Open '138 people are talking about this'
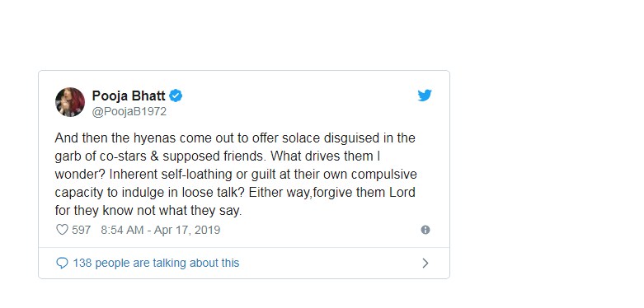The width and height of the screenshot is (644, 308). click(156, 263)
